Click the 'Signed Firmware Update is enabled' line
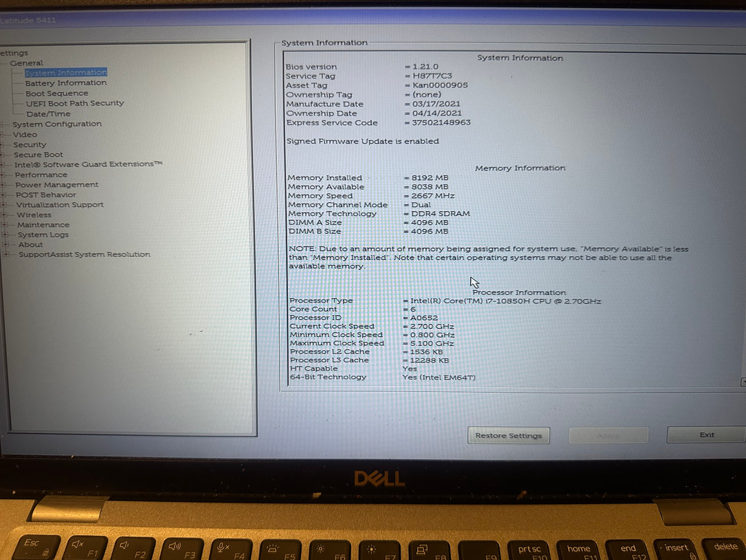746x560 pixels. pyautogui.click(x=363, y=141)
